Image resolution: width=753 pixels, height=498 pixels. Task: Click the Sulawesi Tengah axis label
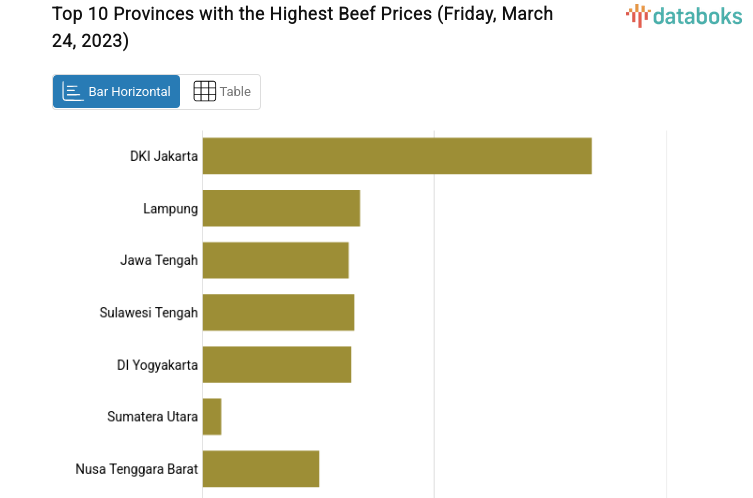click(149, 312)
